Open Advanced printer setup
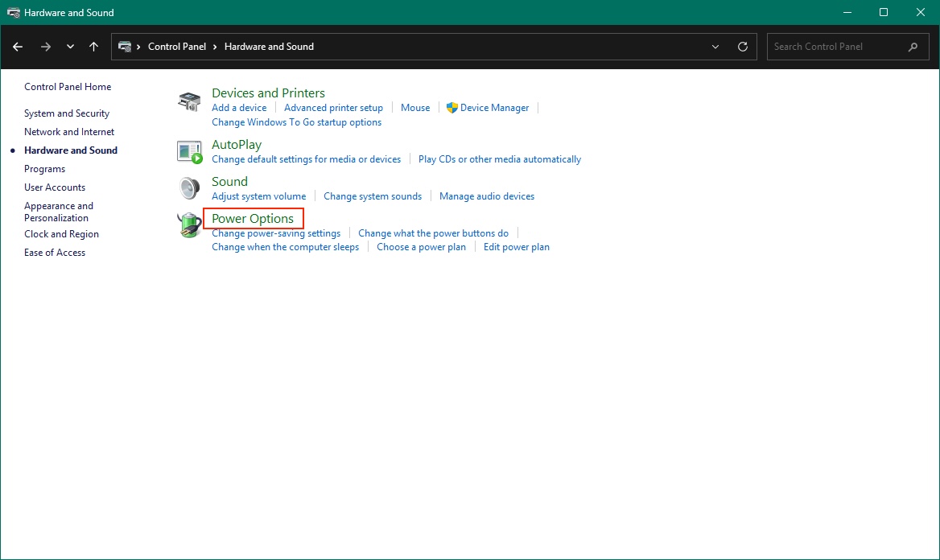The image size is (940, 560). tap(333, 108)
